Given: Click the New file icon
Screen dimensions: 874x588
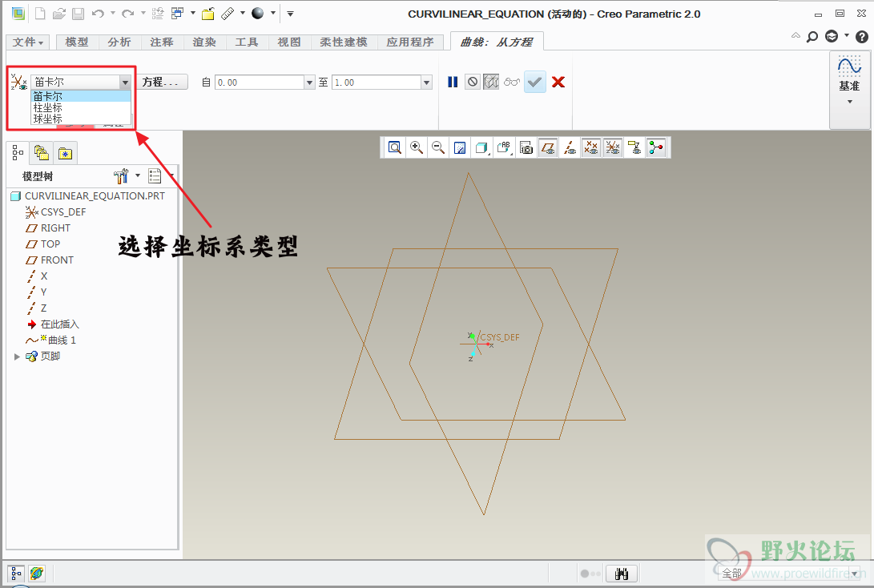Looking at the screenshot, I should [x=40, y=14].
